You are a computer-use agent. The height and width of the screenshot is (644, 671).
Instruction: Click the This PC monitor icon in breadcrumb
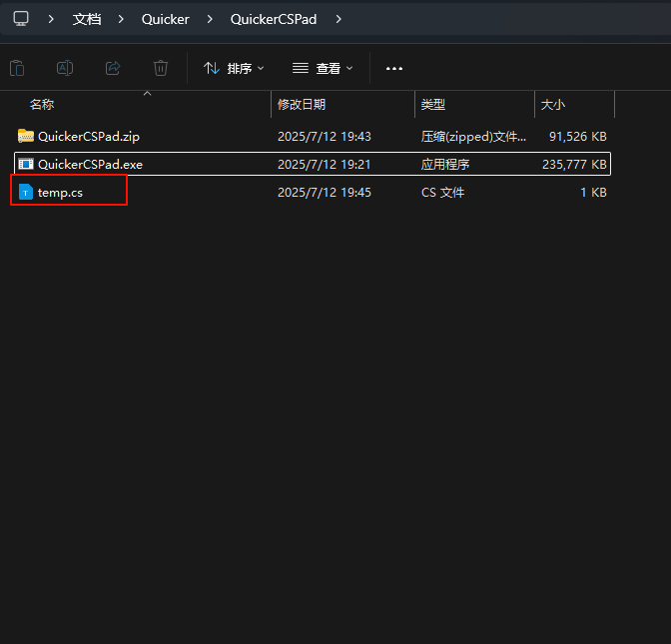pyautogui.click(x=21, y=19)
